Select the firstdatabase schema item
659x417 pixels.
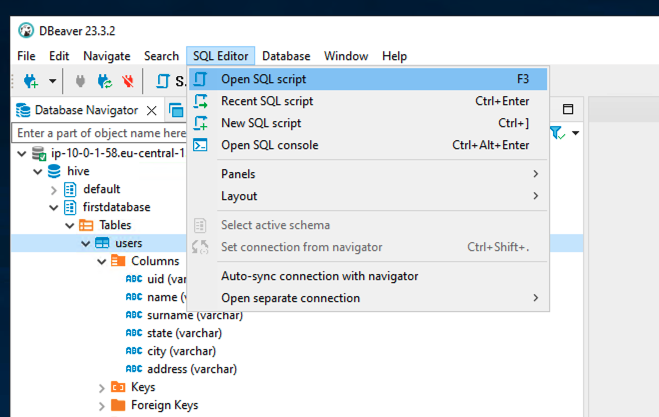point(116,207)
